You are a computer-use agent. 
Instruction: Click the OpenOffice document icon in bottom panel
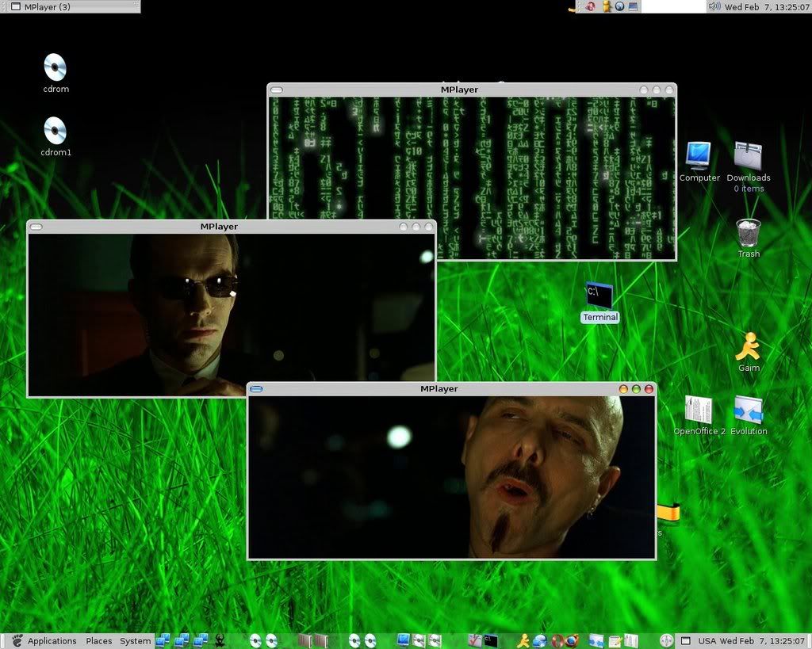tap(630, 641)
